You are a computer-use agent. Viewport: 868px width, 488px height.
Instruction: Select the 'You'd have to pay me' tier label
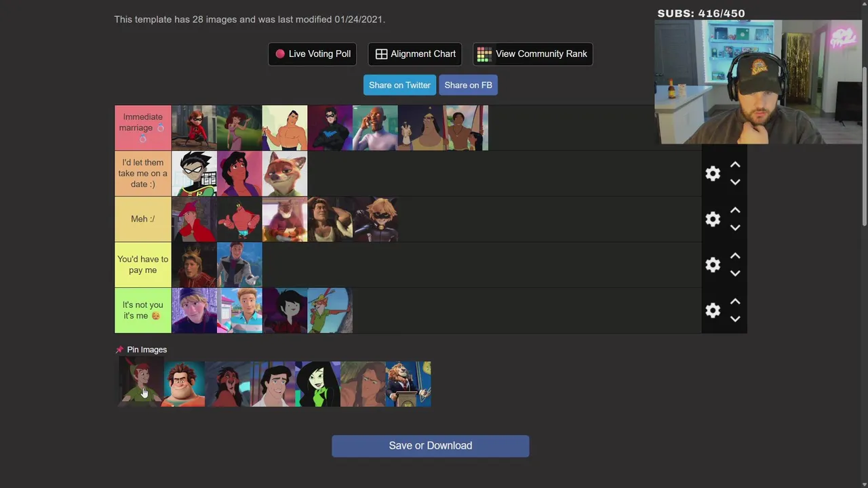point(143,264)
